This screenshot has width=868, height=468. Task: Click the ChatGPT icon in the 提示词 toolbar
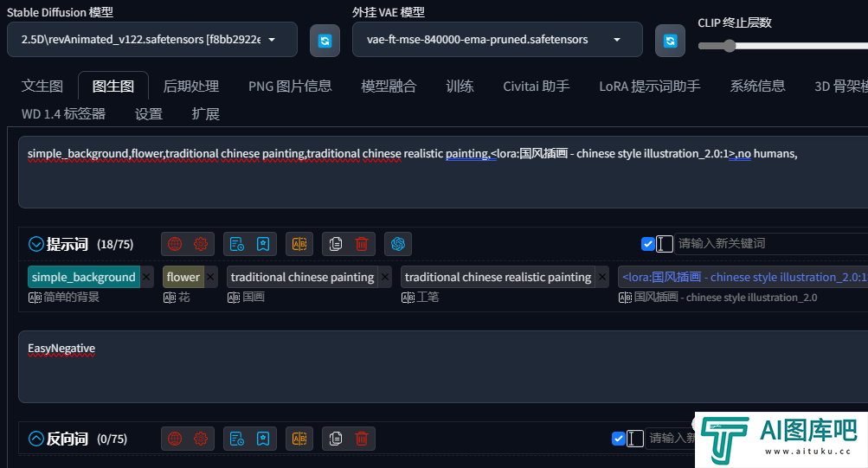pyautogui.click(x=398, y=244)
